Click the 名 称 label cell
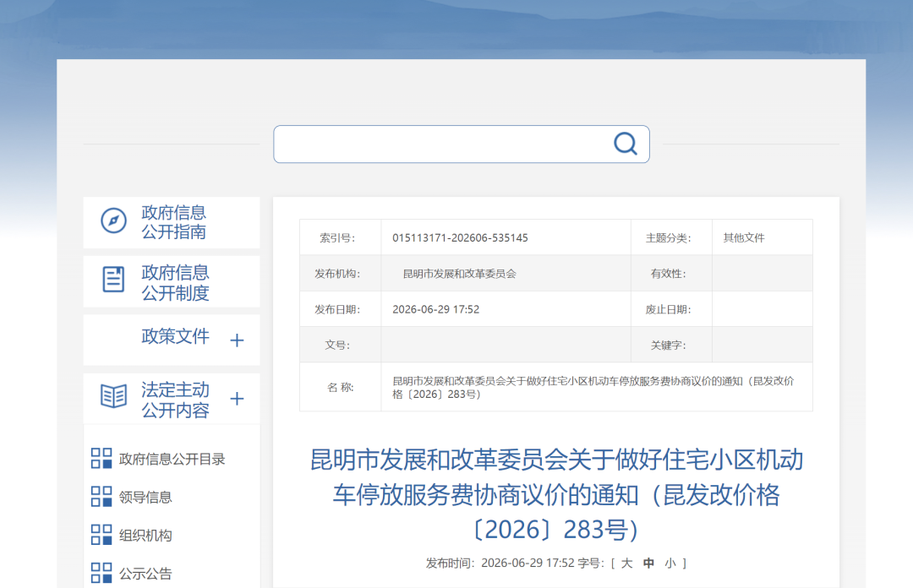The width and height of the screenshot is (913, 588). (340, 387)
